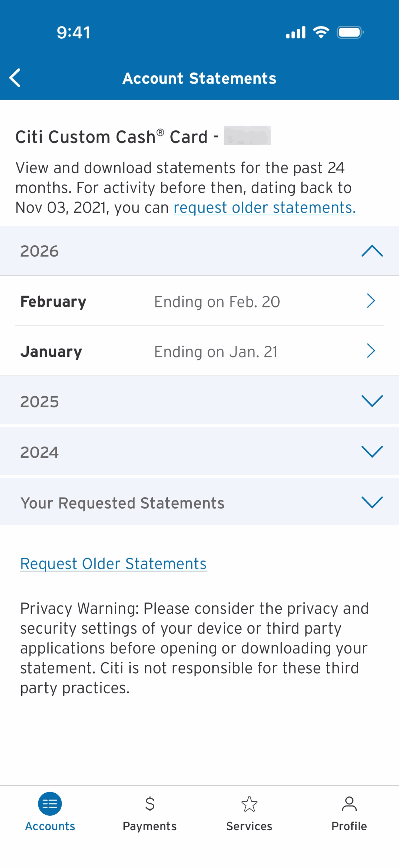Tap the Profile person icon
The height and width of the screenshot is (868, 399).
tap(349, 804)
